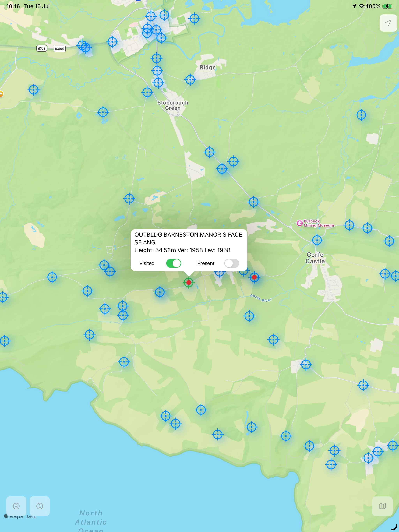Tap the status bar time 10:16
This screenshot has width=399, height=532.
pyautogui.click(x=13, y=6)
